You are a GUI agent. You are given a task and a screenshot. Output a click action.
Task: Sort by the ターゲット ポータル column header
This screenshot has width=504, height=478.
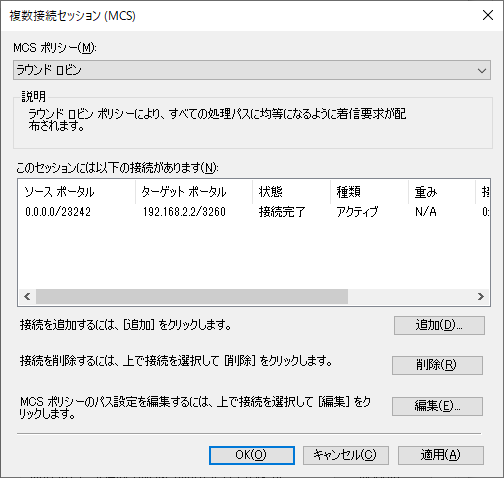point(194,192)
